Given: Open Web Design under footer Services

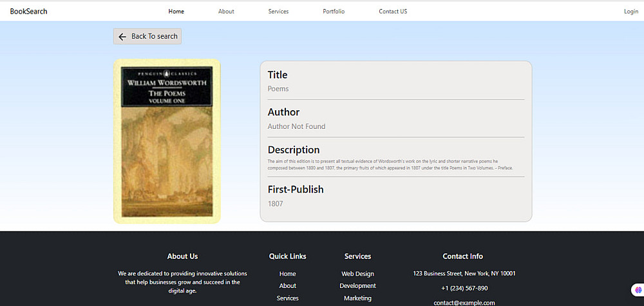Looking at the screenshot, I should (x=357, y=274).
